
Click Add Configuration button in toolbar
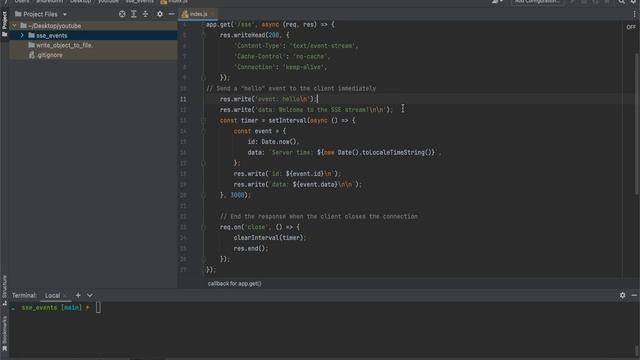pos(537,2)
